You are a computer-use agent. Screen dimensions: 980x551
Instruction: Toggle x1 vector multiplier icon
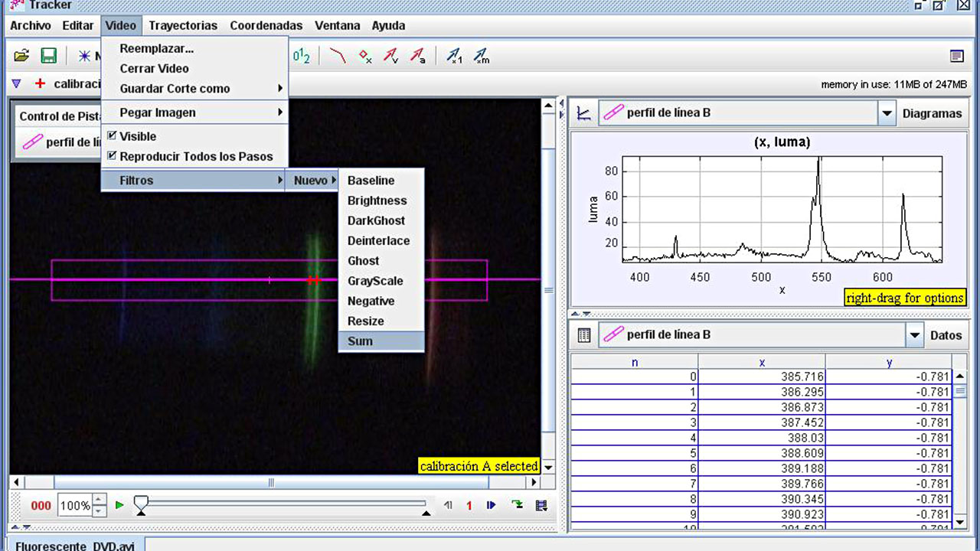(x=455, y=56)
